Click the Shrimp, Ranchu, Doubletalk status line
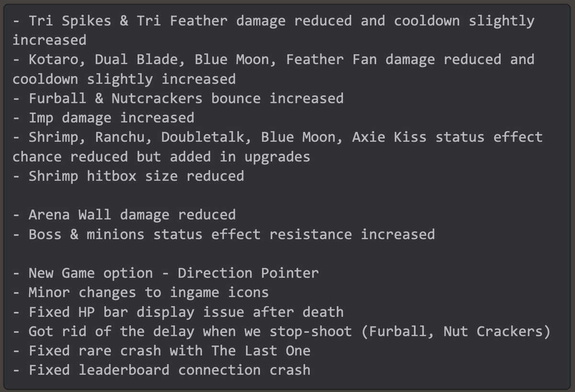Image resolution: width=575 pixels, height=392 pixels. click(x=277, y=147)
